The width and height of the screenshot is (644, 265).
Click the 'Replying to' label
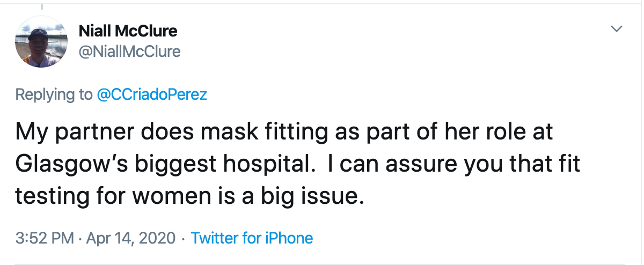pyautogui.click(x=54, y=94)
